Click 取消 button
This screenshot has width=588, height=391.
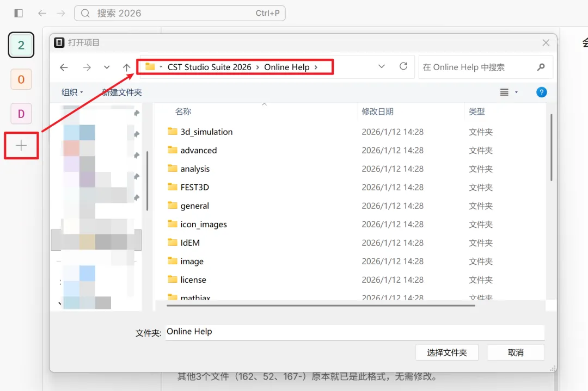coord(516,352)
